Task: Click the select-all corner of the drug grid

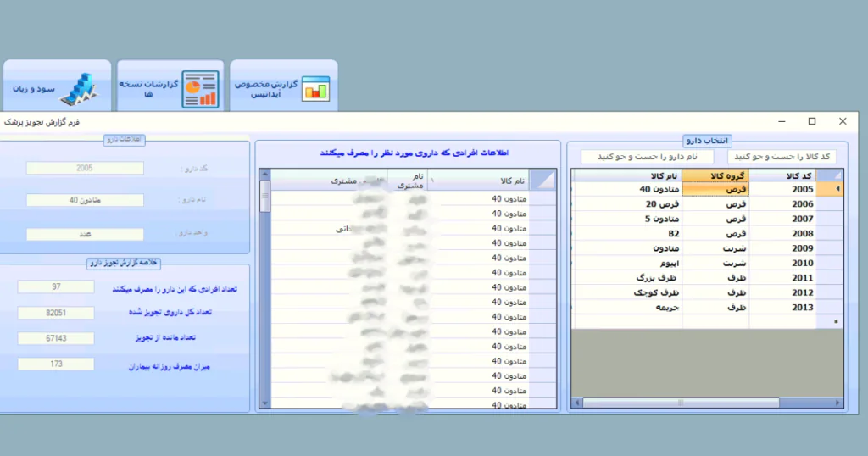Action: [837, 175]
